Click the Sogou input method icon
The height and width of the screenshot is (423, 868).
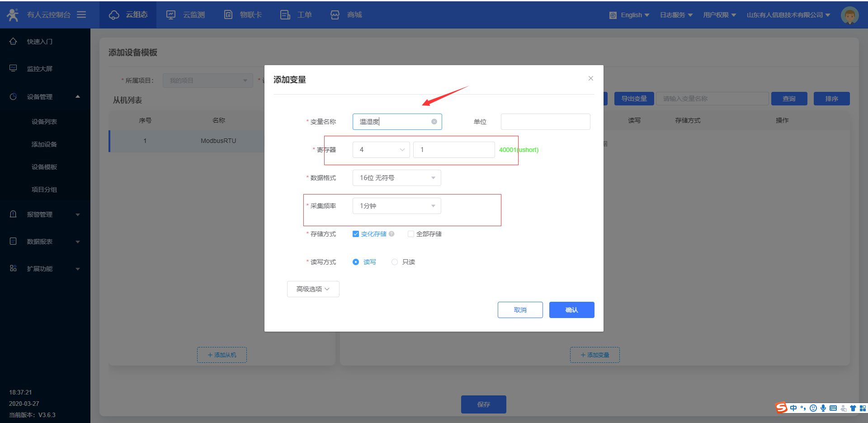point(781,408)
